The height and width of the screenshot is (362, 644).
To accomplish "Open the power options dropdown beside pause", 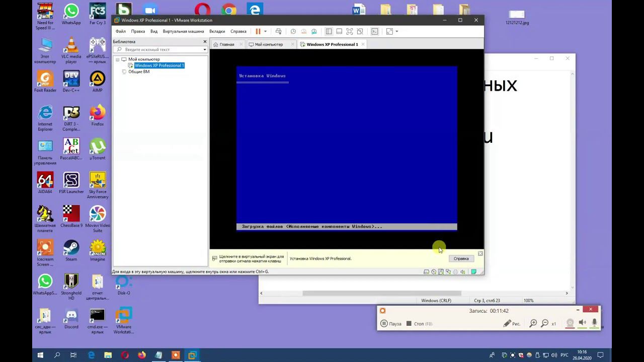I will (x=265, y=31).
